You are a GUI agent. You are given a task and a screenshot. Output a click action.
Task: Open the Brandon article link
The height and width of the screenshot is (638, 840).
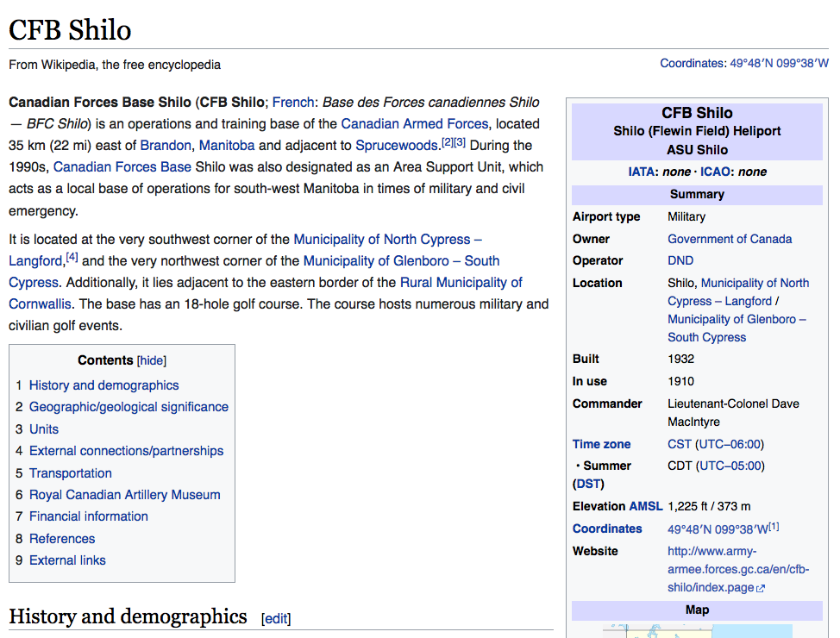(166, 145)
